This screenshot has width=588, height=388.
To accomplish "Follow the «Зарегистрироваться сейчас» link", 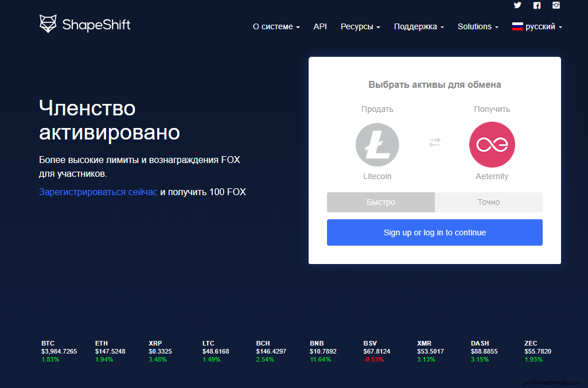I will (98, 192).
